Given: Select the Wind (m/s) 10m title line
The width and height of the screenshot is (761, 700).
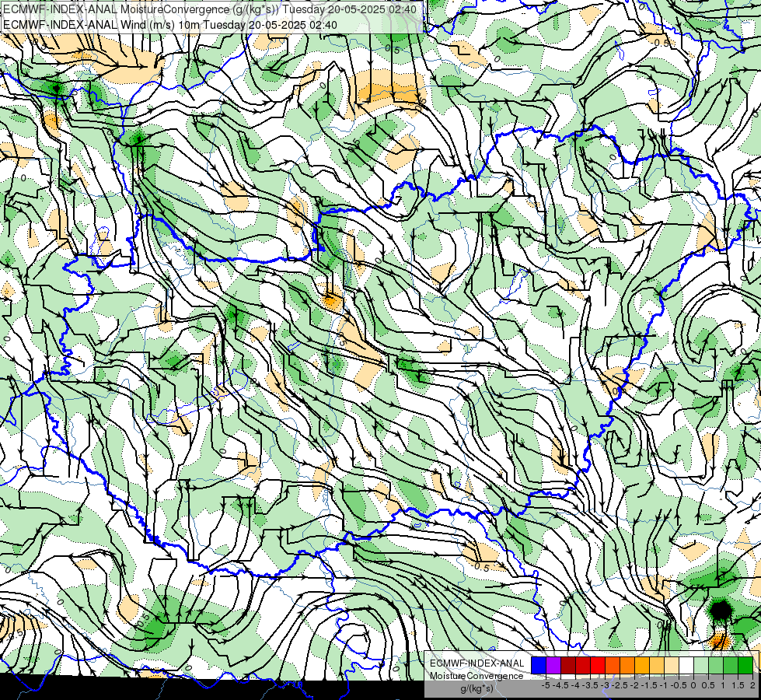Looking at the screenshot, I should 170,24.
